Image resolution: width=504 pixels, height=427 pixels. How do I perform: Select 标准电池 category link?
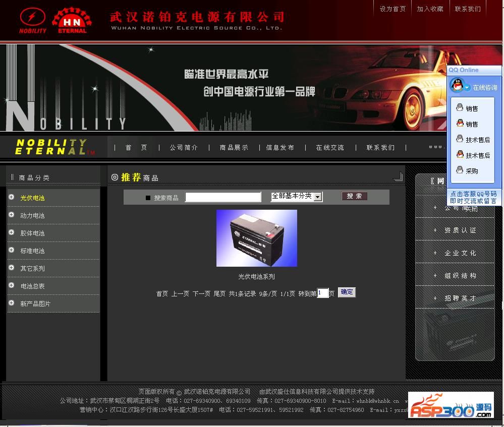32,251
